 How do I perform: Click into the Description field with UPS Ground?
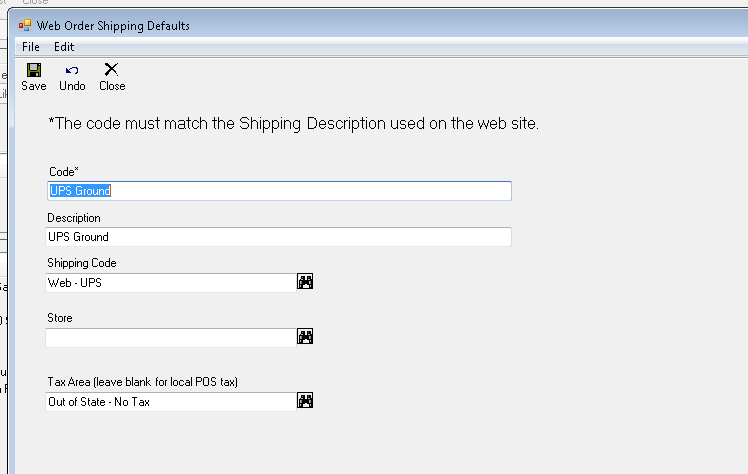[x=279, y=237]
